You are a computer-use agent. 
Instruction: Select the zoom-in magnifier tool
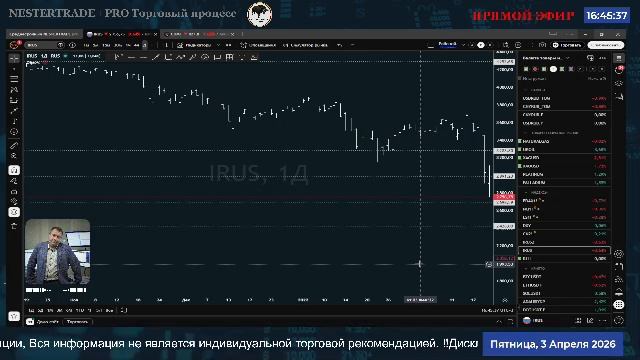14,156
